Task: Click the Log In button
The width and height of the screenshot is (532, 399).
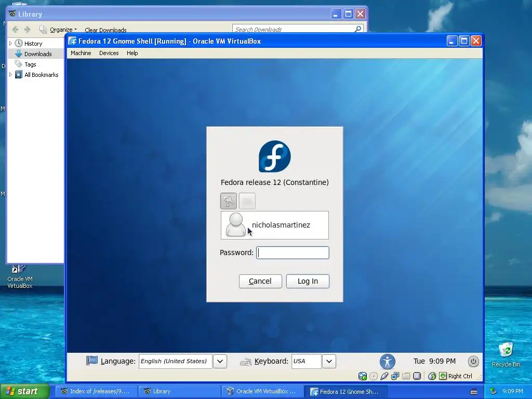Action: pos(308,281)
